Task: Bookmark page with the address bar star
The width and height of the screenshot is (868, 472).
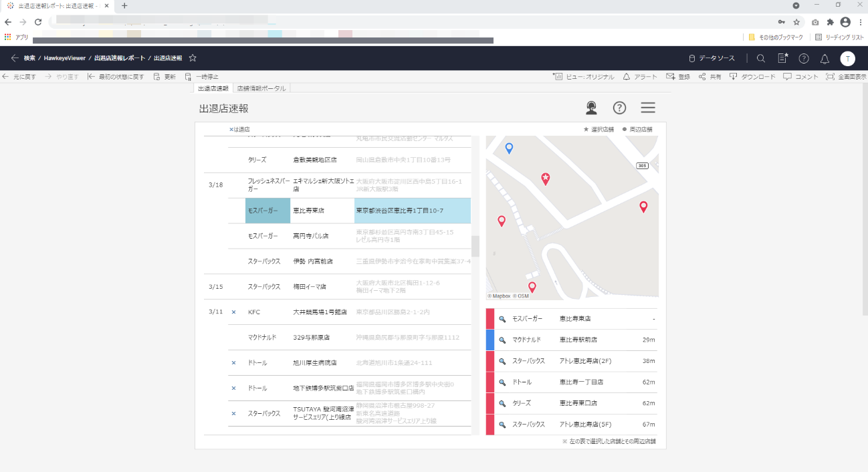Action: [796, 22]
